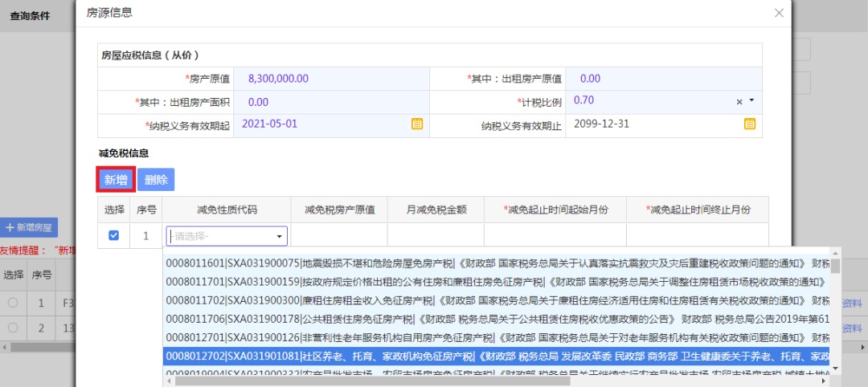
Task: Open the 减免性质代码 请选择 combo box
Action: (227, 236)
